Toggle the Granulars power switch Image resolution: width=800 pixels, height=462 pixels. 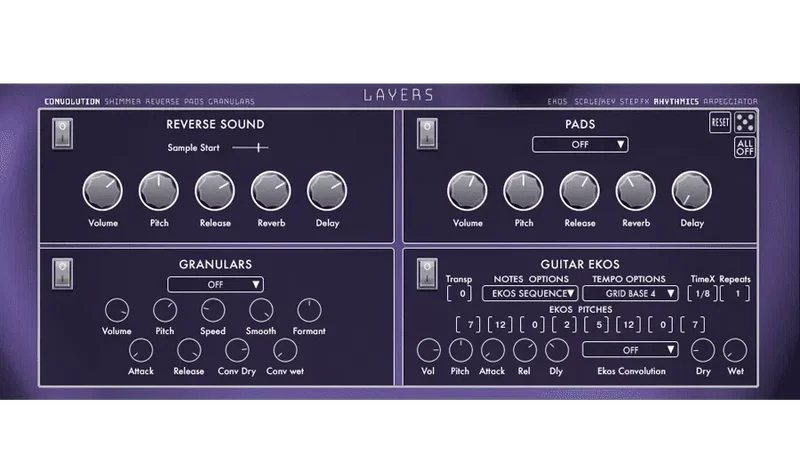tap(62, 274)
